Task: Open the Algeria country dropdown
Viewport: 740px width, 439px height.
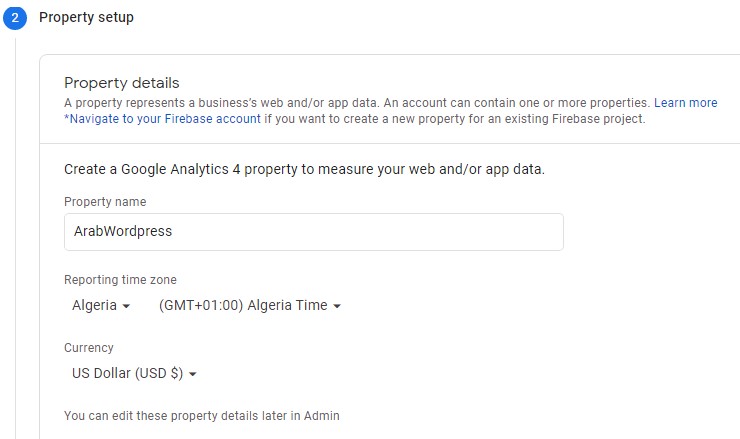Action: click(x=100, y=306)
